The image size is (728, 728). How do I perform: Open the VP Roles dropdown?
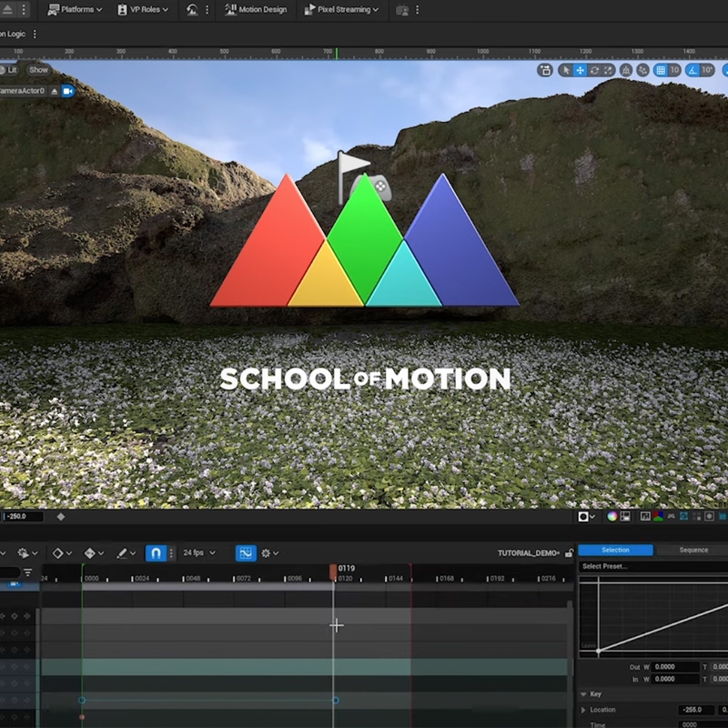click(143, 9)
